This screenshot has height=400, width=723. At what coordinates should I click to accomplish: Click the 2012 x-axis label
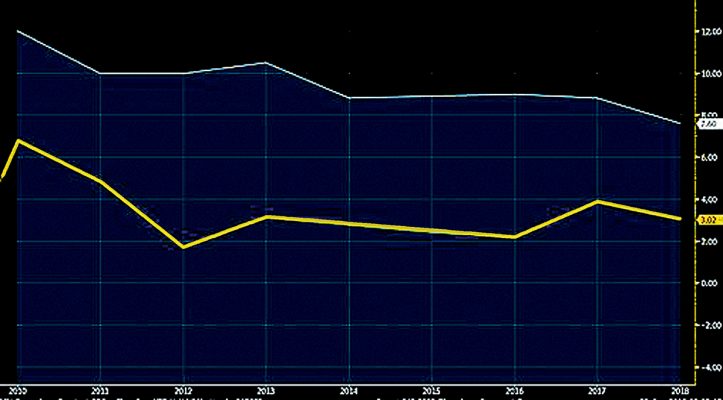coord(183,389)
